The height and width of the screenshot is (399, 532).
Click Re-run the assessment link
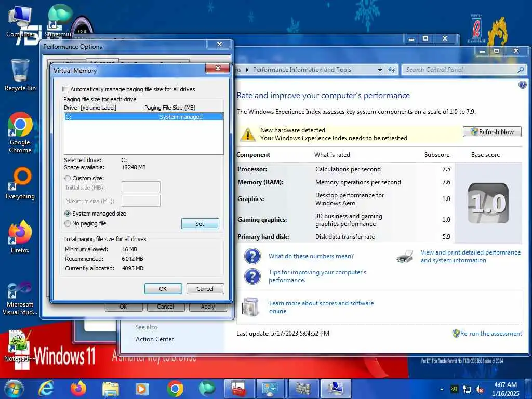tap(491, 334)
